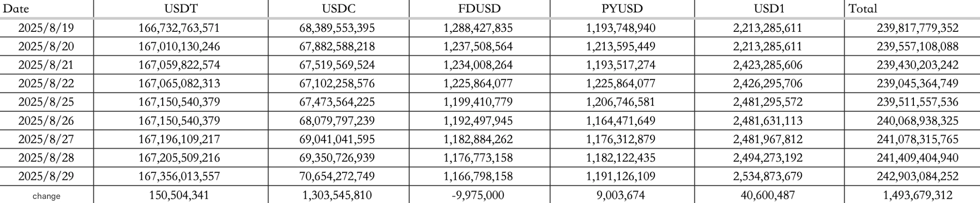Select USD1 value 2,534,873,679
The image size is (980, 203).
click(768, 177)
